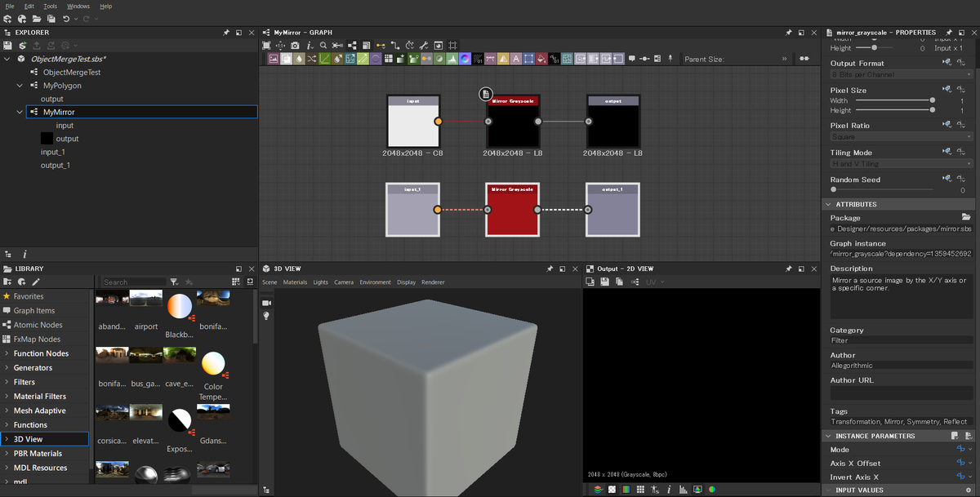Adjust the Random Seed slider
Viewport: 980px width, 497px height.
pyautogui.click(x=883, y=189)
